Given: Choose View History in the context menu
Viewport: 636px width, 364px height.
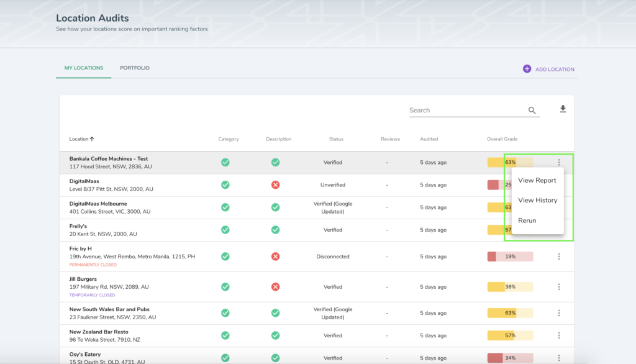Looking at the screenshot, I should [537, 200].
